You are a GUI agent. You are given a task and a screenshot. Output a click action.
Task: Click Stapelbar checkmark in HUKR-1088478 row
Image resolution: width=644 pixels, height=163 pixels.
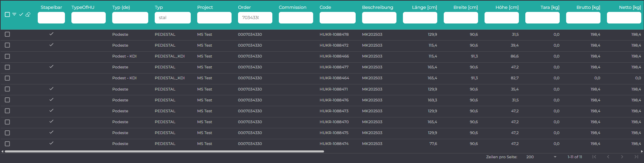point(51,34)
